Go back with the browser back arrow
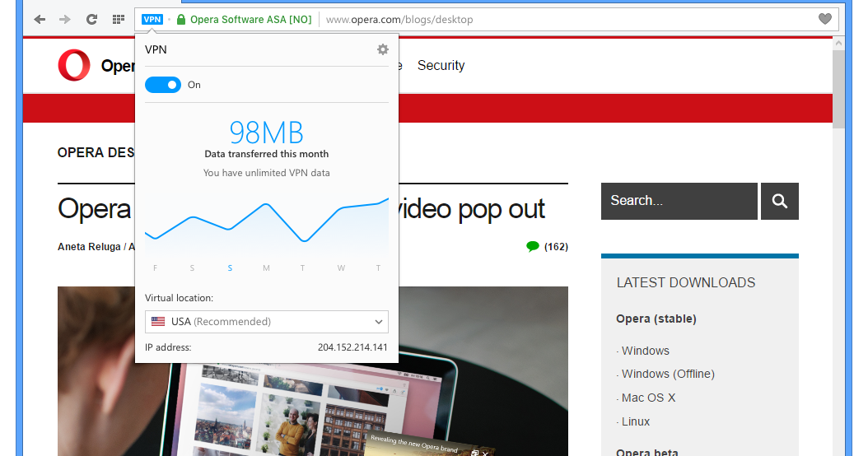Image resolution: width=868 pixels, height=456 pixels. [40, 20]
